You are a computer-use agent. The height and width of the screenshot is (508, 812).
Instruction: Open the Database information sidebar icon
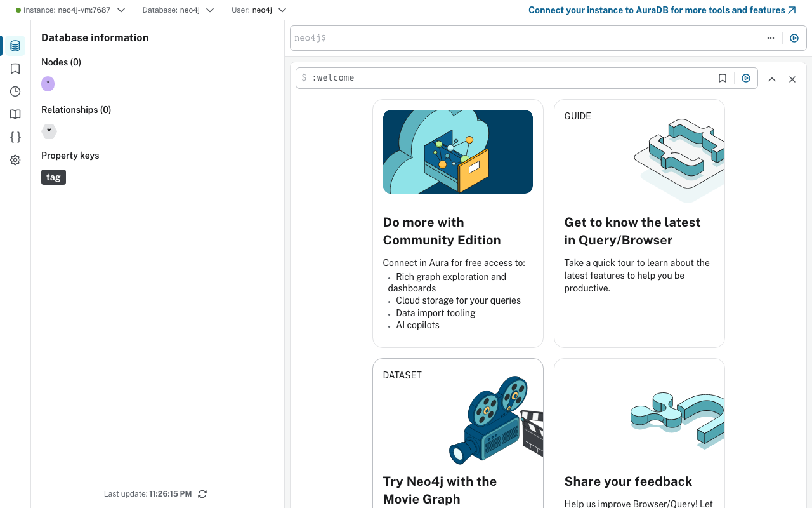tap(15, 46)
